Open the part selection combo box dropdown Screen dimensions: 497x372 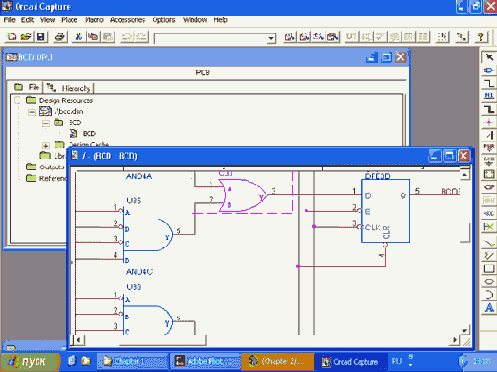tap(271, 39)
